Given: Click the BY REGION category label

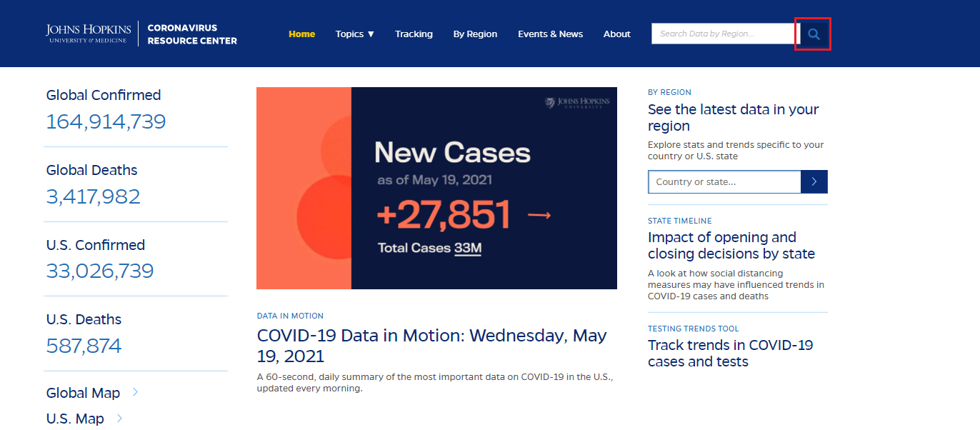Looking at the screenshot, I should tap(669, 92).
